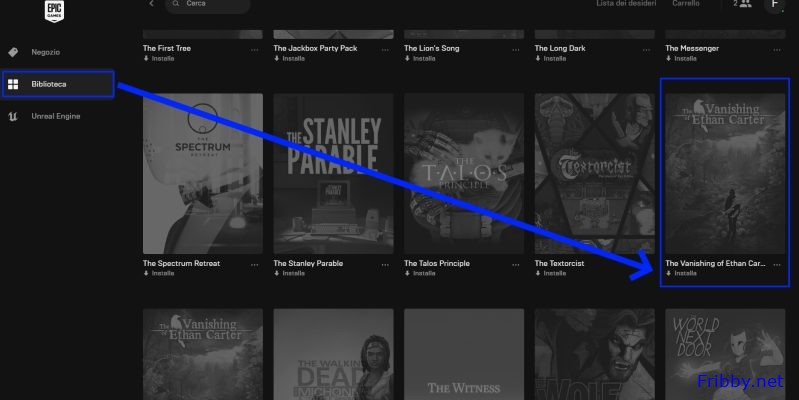799x400 pixels.
Task: Open the Carrello cart
Action: (685, 5)
